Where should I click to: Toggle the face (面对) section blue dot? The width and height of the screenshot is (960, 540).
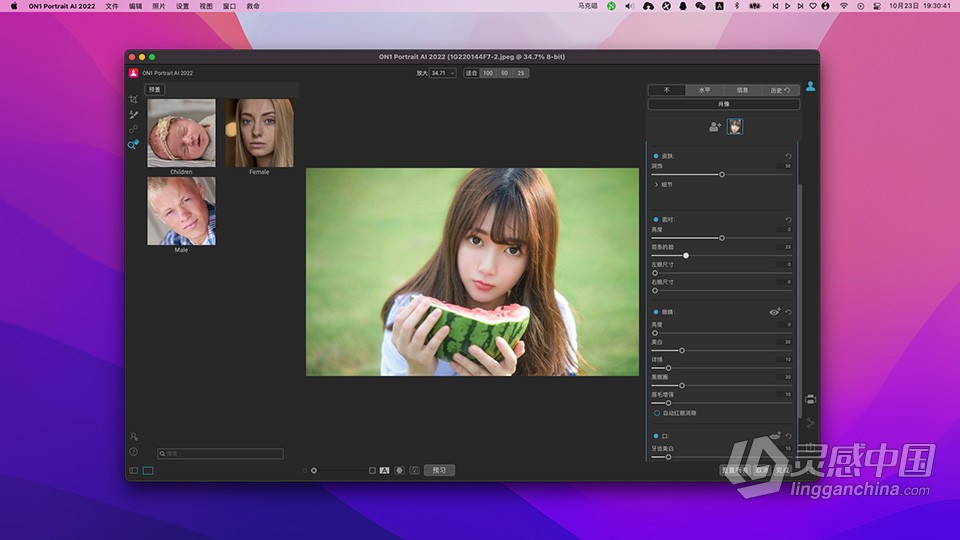coord(656,219)
